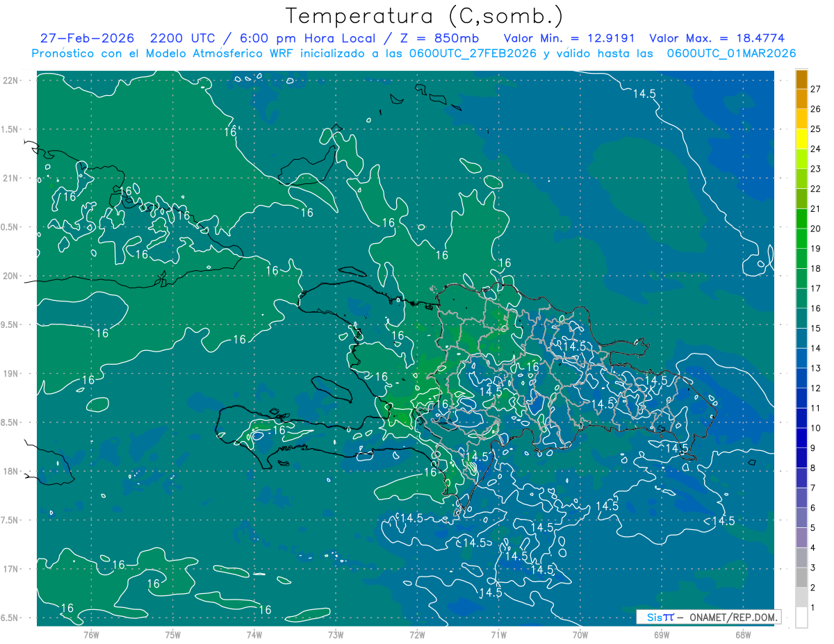Click the '20N' latitude axis label
Image resolution: width=834 pixels, height=644 pixels.
(11, 276)
